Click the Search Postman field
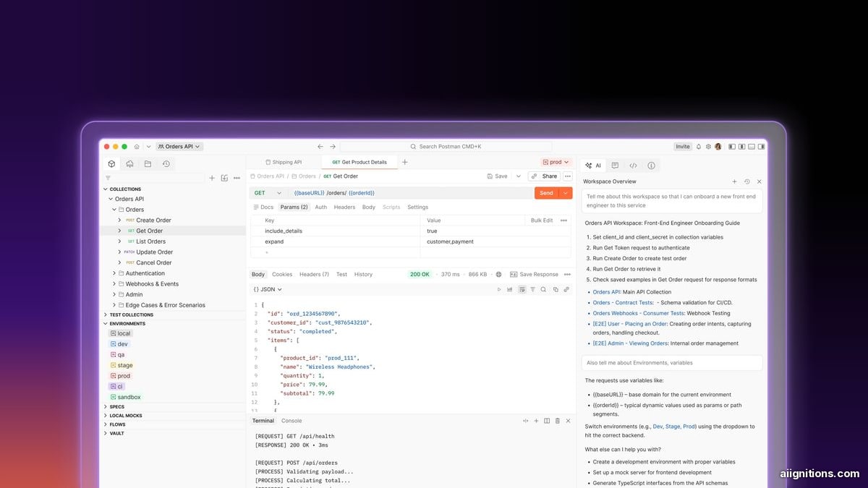Screen dimensions: 868x488 click(446, 146)
